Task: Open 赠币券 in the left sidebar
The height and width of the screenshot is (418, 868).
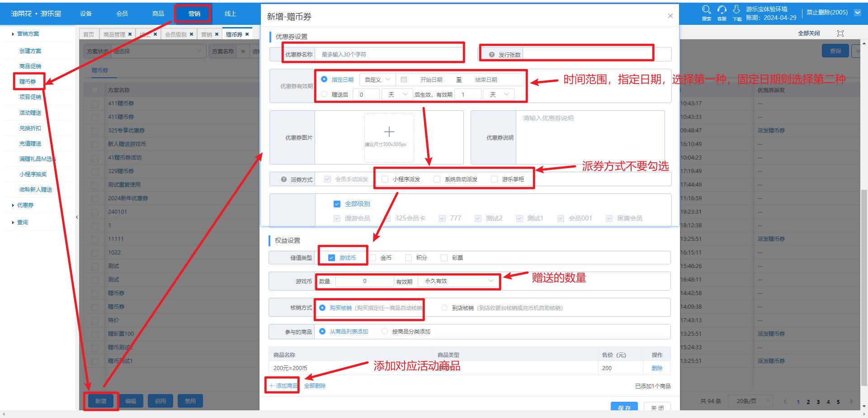Action: coord(28,82)
